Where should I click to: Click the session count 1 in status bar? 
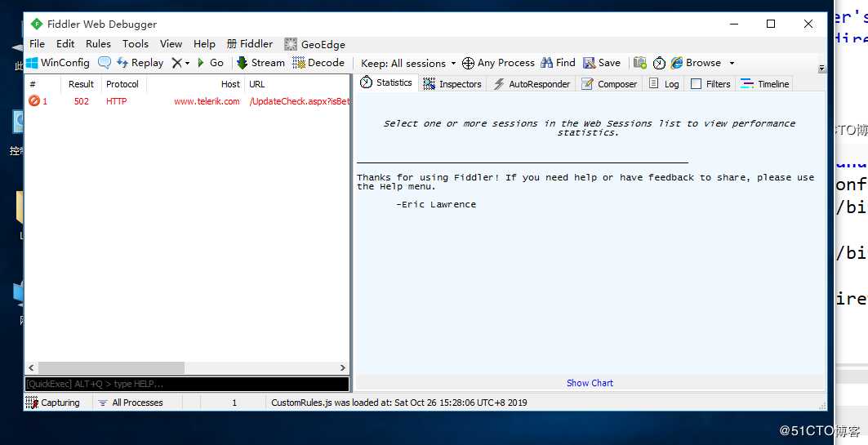(x=234, y=403)
